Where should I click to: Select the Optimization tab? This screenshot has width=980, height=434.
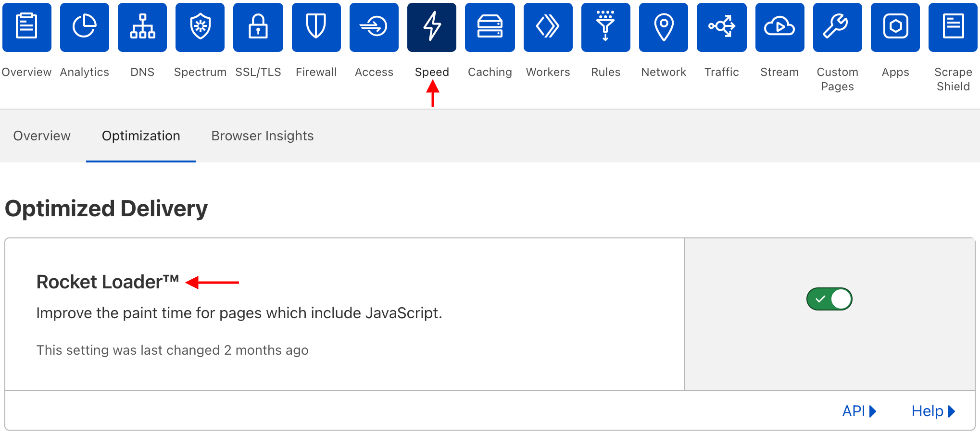(141, 136)
